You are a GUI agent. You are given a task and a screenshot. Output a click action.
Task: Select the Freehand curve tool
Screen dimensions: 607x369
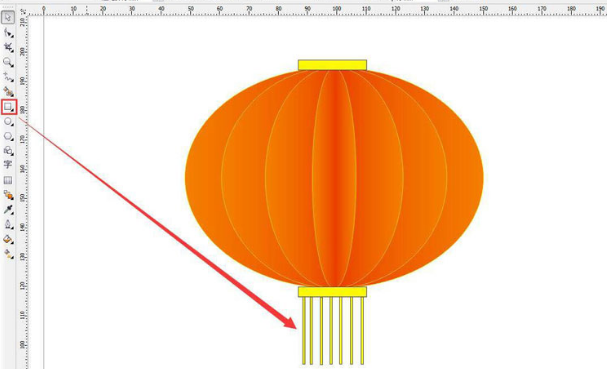coord(8,77)
